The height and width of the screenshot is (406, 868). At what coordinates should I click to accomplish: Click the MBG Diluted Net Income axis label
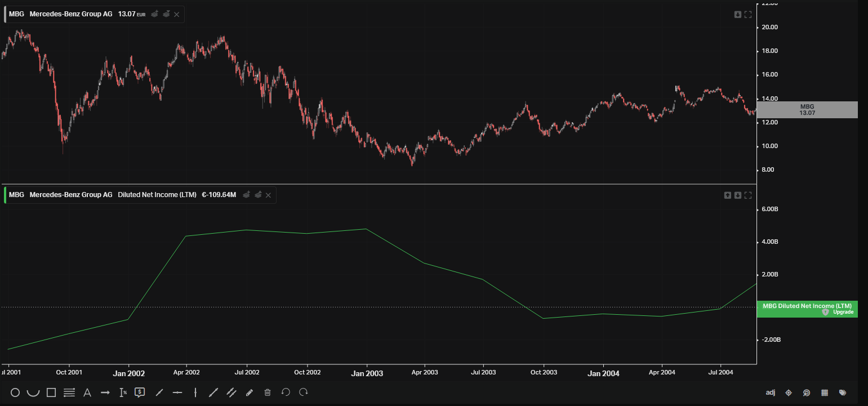click(x=807, y=309)
